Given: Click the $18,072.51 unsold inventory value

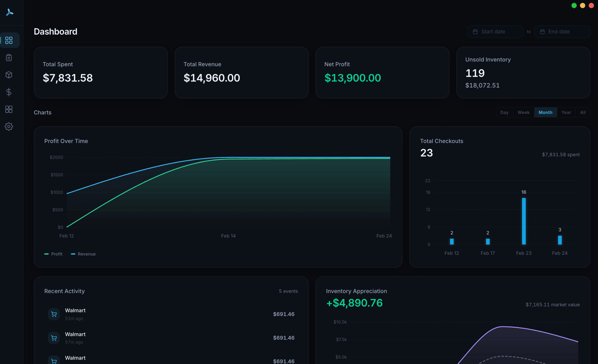Looking at the screenshot, I should tap(482, 85).
